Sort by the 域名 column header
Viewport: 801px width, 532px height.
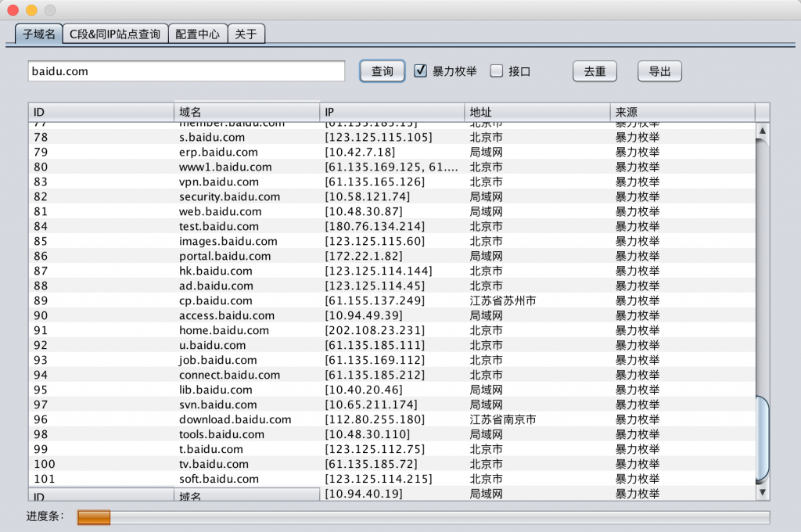click(x=246, y=113)
